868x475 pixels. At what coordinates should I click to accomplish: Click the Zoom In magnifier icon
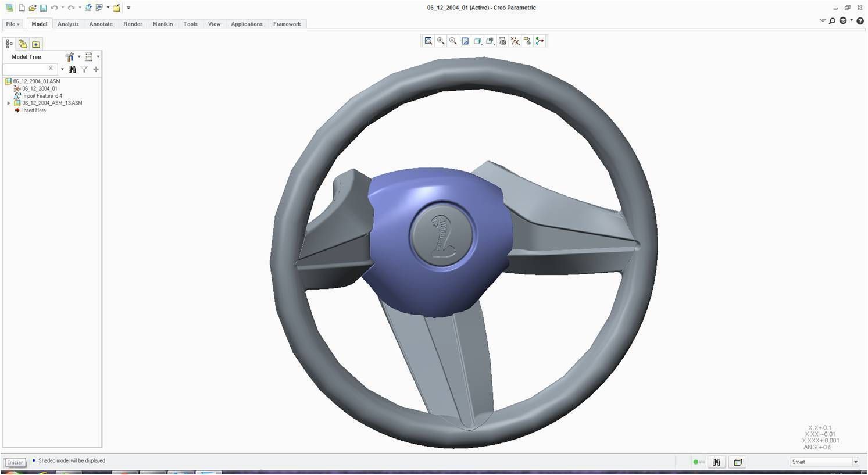tap(441, 41)
